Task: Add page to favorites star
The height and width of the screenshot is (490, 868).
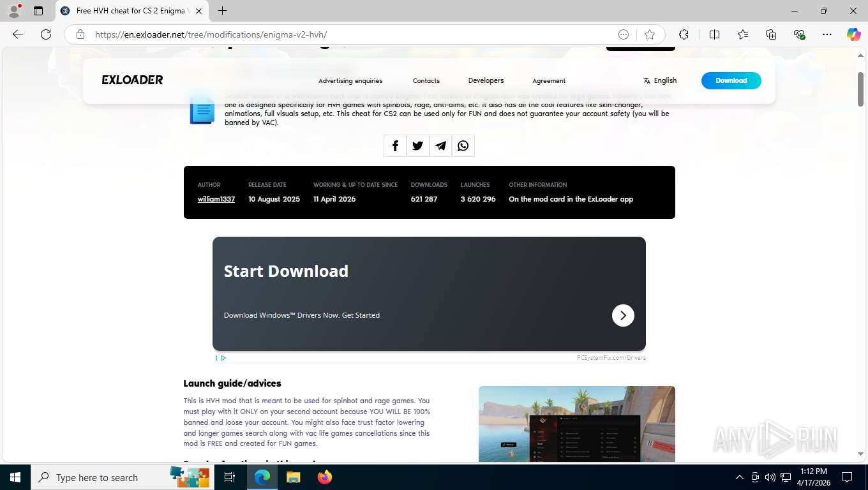Action: (650, 34)
